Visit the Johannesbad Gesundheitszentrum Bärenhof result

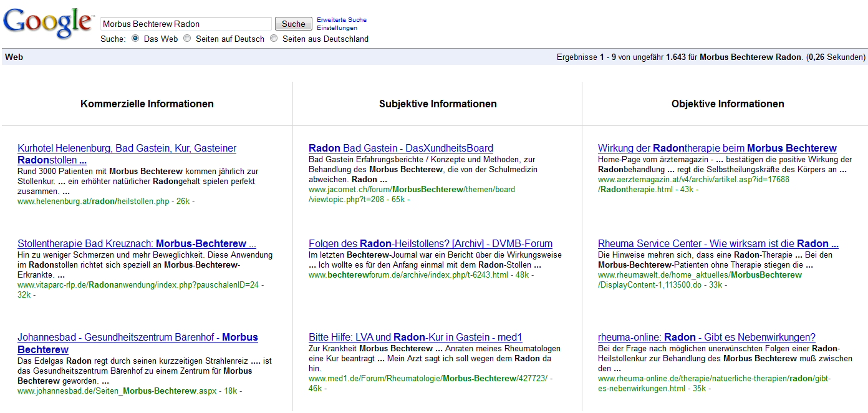(138, 343)
